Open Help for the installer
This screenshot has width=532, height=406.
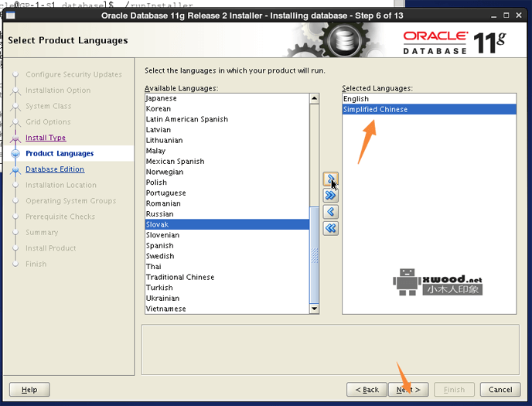29,389
